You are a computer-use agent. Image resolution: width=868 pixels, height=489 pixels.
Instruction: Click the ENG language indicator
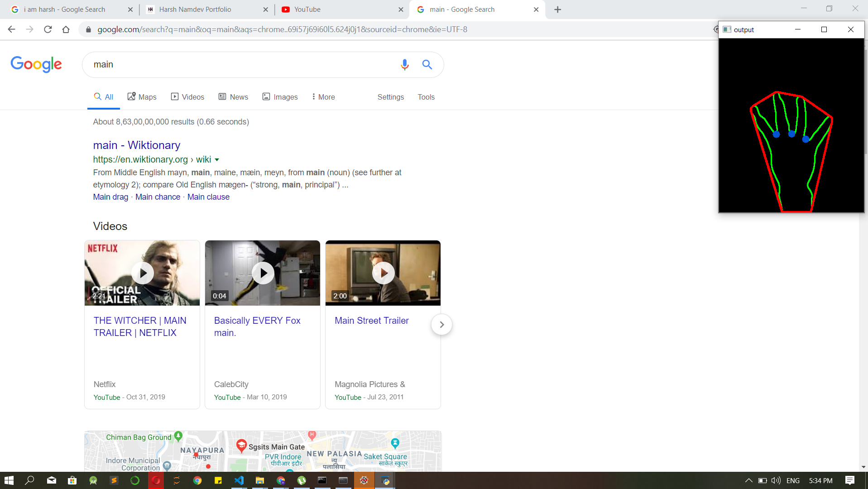click(x=793, y=480)
